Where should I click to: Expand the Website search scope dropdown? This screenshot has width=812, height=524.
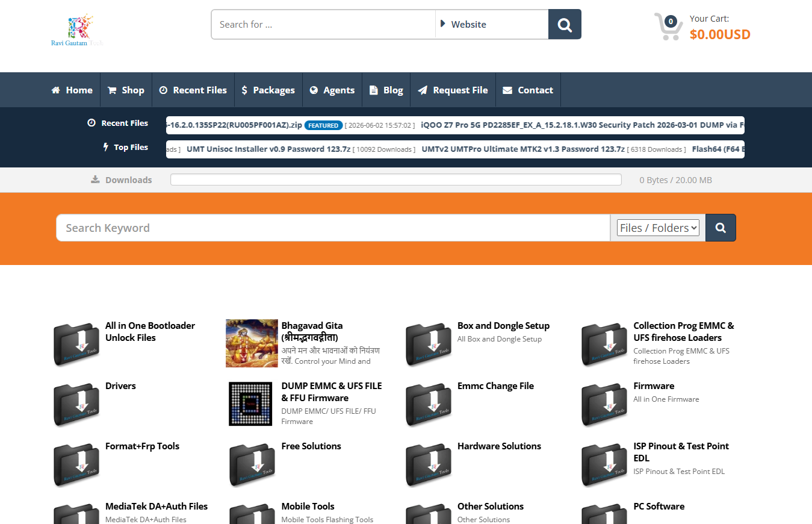click(492, 24)
